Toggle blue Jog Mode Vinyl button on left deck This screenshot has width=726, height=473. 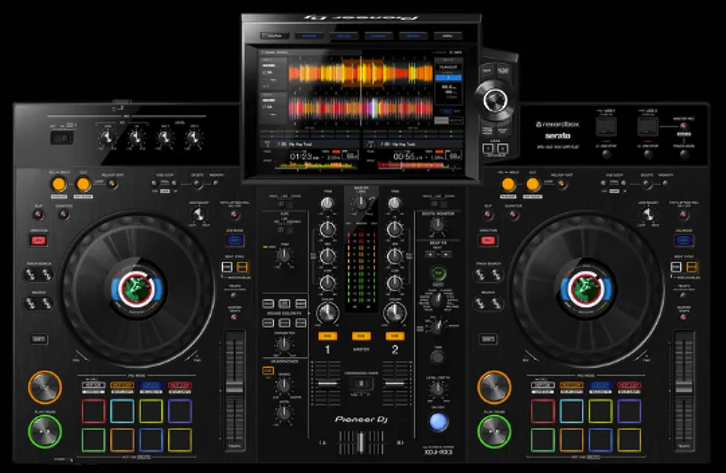tap(235, 240)
